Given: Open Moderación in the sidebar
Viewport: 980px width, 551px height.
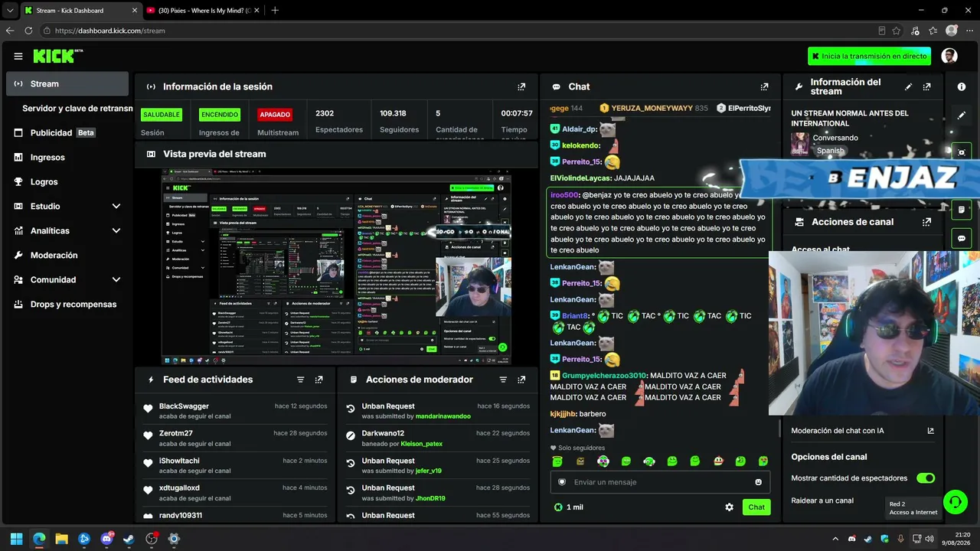Looking at the screenshot, I should tap(67, 255).
